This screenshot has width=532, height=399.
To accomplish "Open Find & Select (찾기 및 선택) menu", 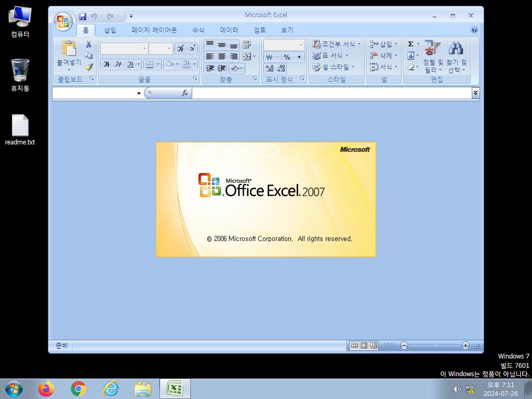I will click(456, 57).
